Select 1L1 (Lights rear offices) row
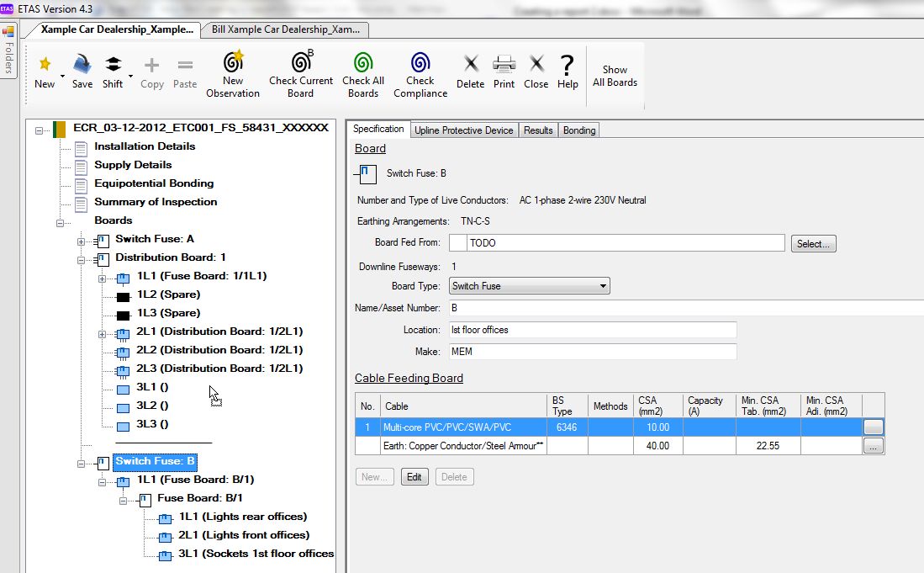This screenshot has width=924, height=573. 243,517
